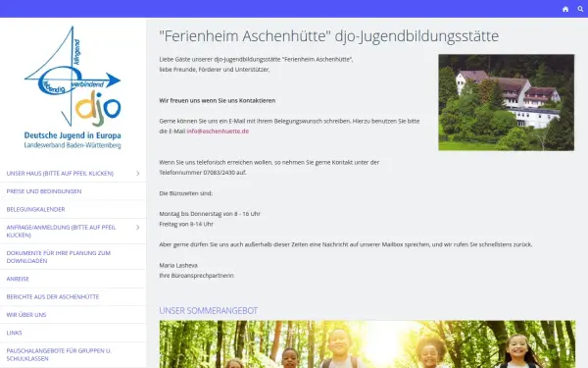
Task: Click the djo Deutsche Jugend in Europa logo
Action: (73, 87)
